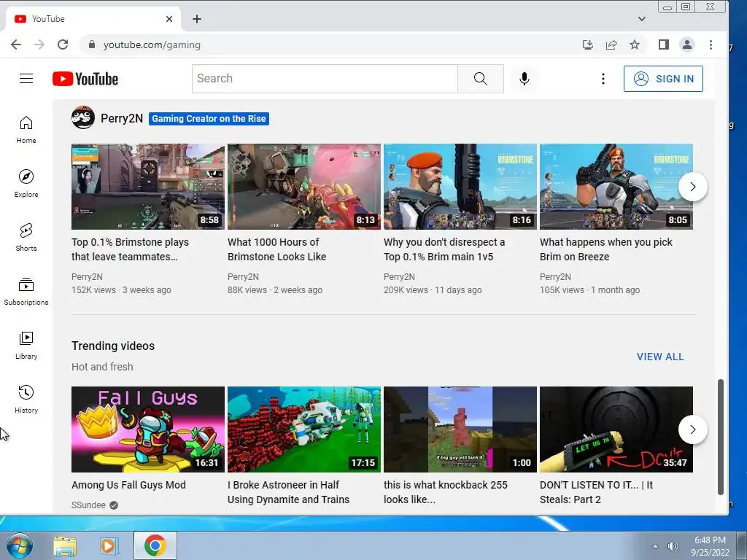Toggle the browser side panel

664,44
